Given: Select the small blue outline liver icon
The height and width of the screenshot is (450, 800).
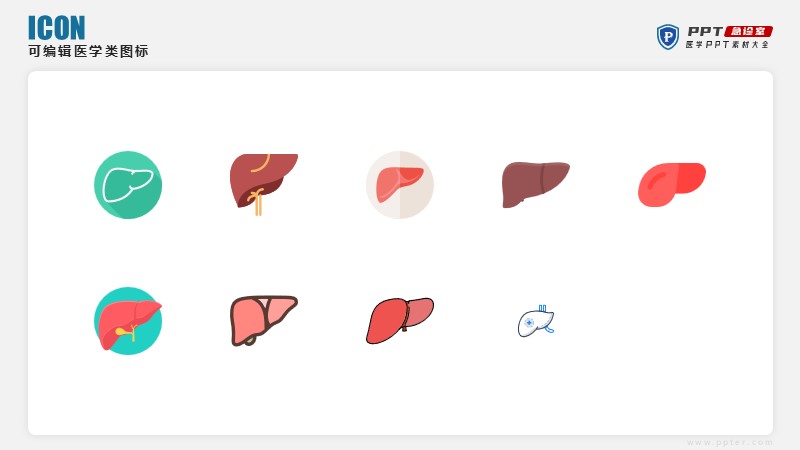Looking at the screenshot, I should point(536,321).
